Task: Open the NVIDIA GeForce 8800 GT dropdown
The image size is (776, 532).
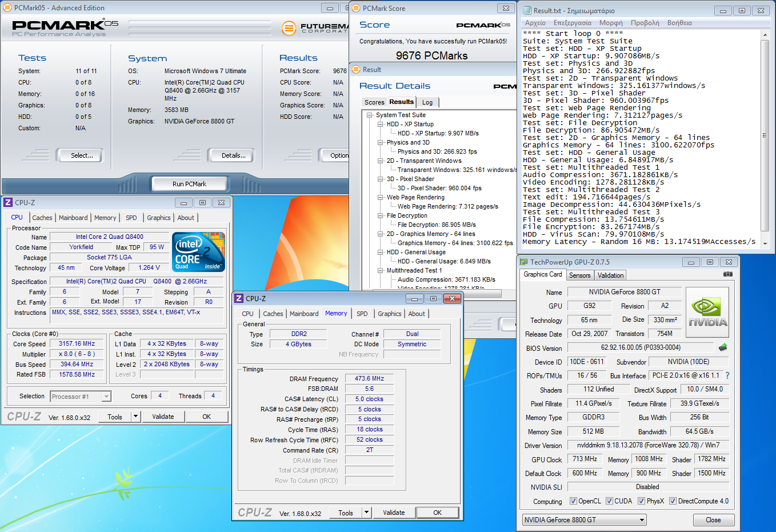Action: pos(584,519)
